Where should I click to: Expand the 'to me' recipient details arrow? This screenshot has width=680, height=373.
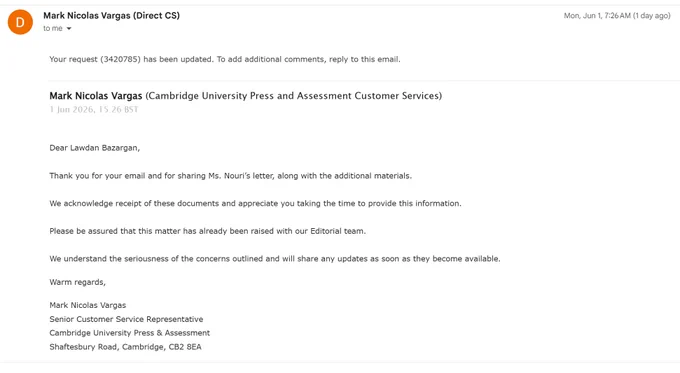[x=69, y=29]
